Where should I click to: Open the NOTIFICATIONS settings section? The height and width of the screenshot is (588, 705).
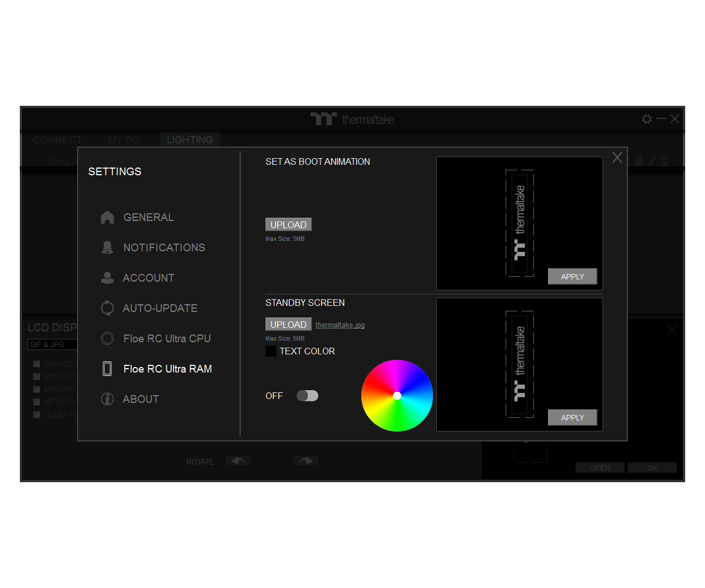(164, 247)
